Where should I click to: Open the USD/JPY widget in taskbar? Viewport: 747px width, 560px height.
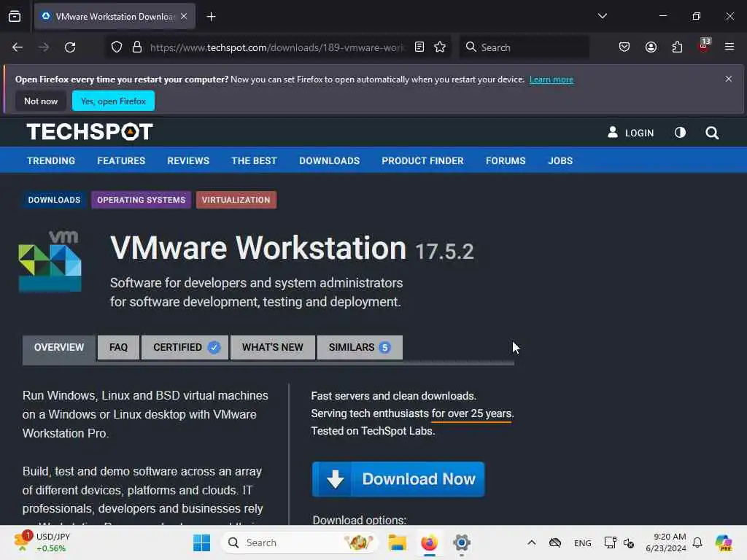pyautogui.click(x=42, y=542)
